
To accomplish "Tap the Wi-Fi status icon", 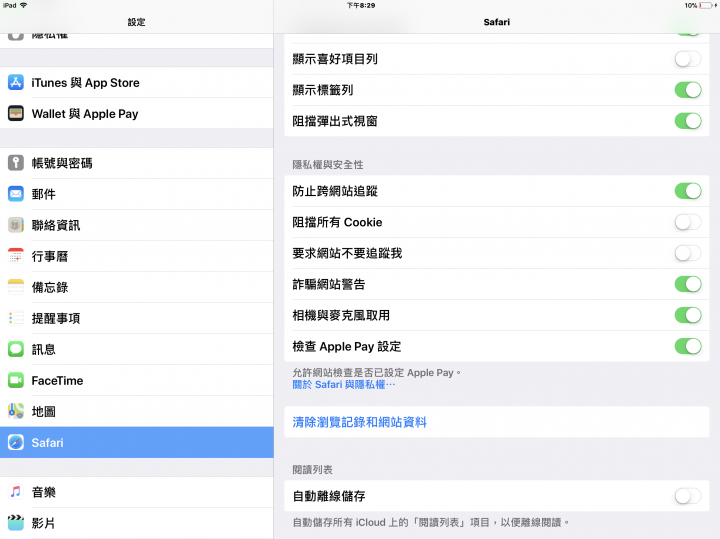I will click(x=23, y=5).
